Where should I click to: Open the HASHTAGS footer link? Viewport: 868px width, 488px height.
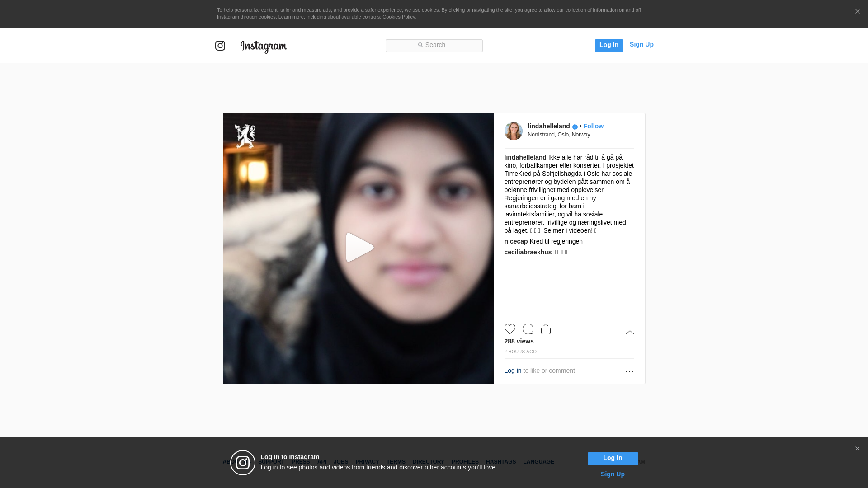tap(501, 462)
